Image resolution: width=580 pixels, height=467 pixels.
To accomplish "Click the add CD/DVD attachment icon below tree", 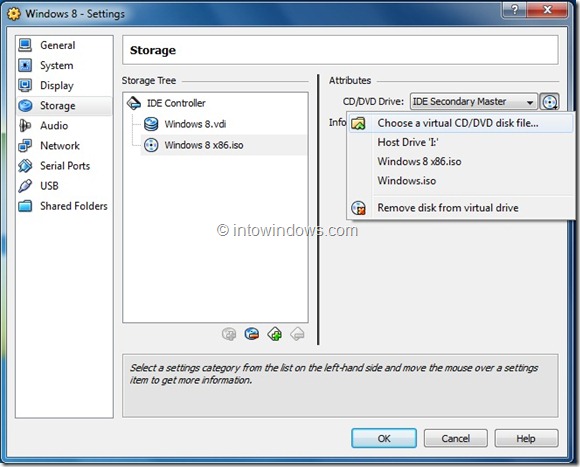I will point(229,334).
